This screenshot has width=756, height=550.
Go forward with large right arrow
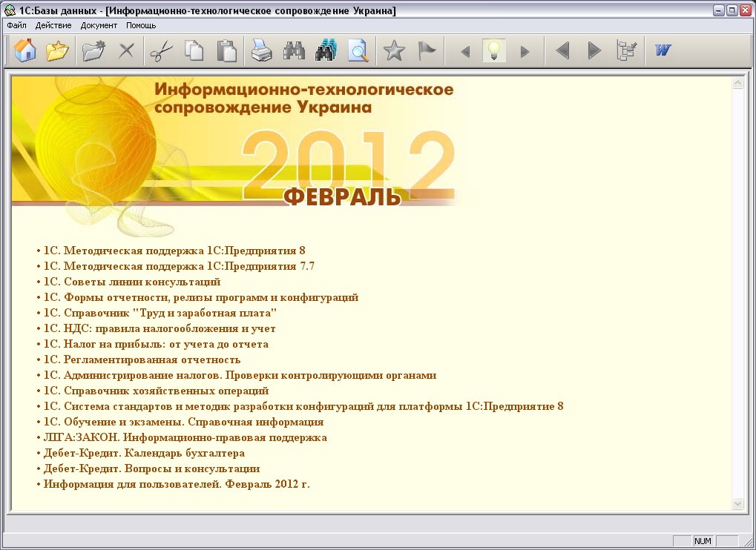[594, 50]
